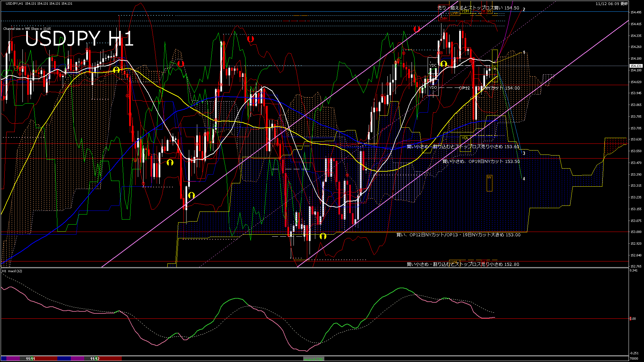644x362 pixels.
Task: Click the LMH red label box
Action: point(444,18)
